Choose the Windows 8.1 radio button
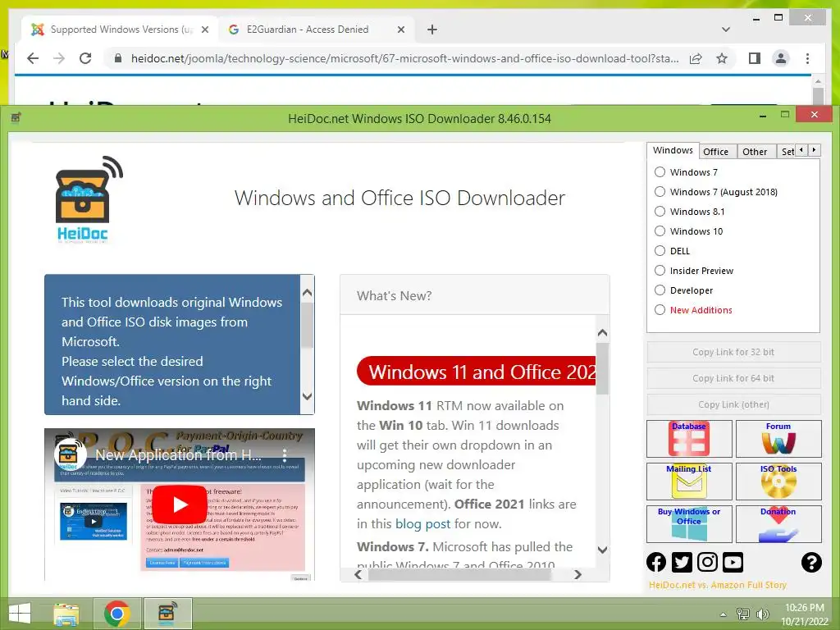Screen dimensions: 840x630 pyautogui.click(x=660, y=212)
